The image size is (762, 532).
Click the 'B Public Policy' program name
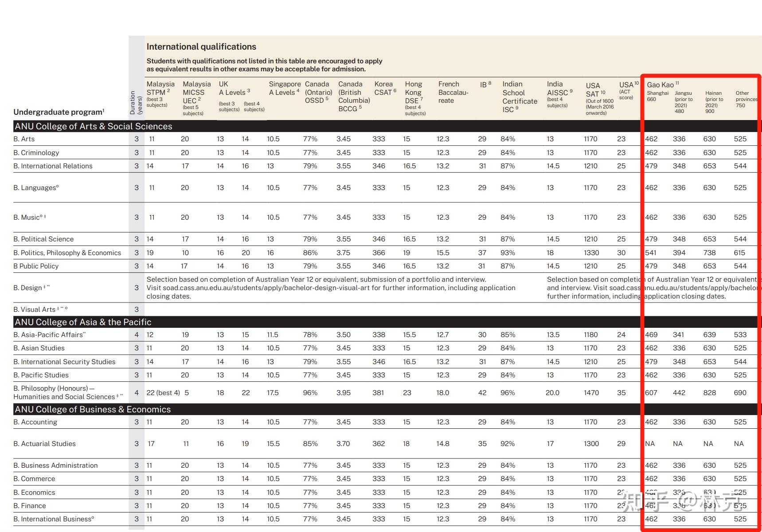tap(36, 266)
